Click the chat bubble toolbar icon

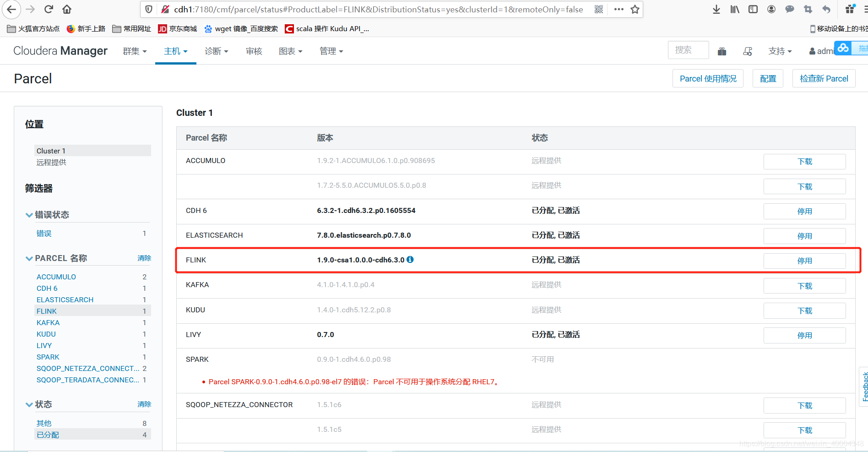790,9
